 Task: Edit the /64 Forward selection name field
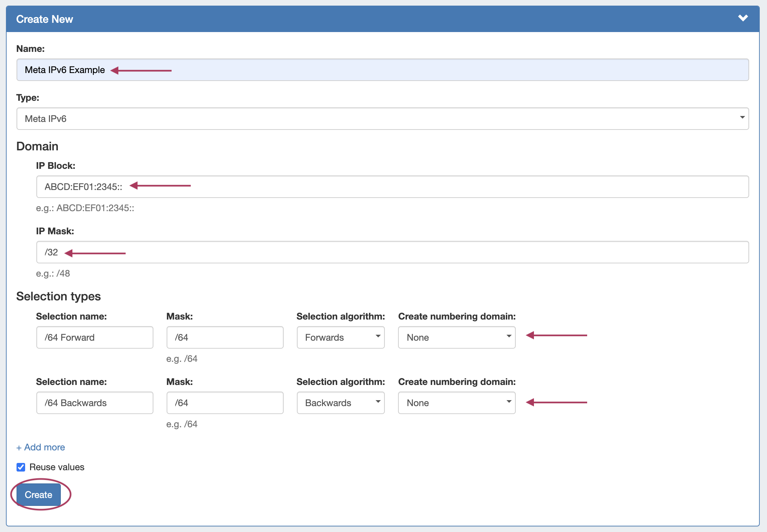[95, 337]
